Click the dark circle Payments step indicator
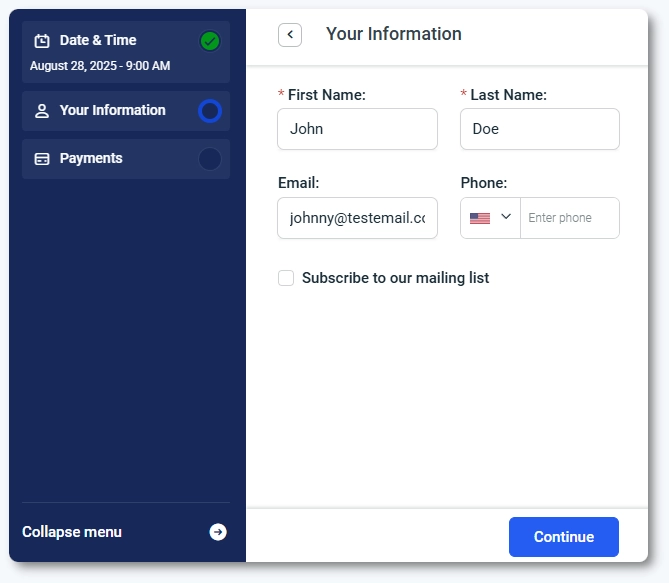The image size is (669, 583). tap(210, 159)
